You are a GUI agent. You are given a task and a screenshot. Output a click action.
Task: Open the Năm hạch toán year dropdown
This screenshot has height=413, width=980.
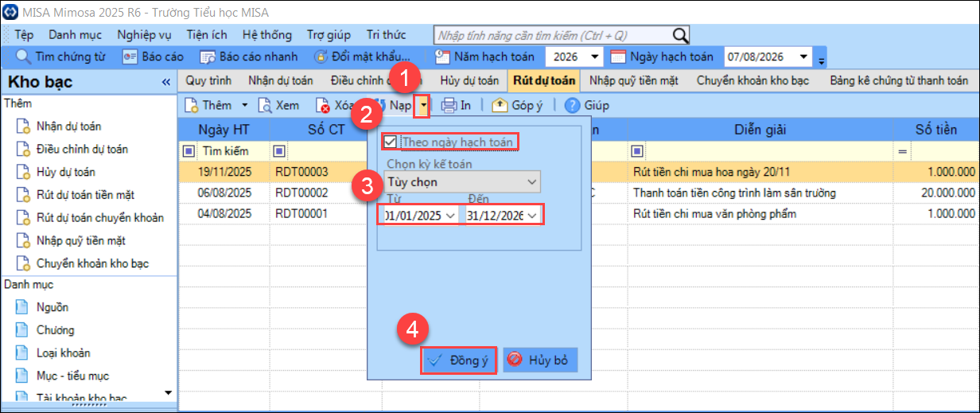(x=595, y=56)
